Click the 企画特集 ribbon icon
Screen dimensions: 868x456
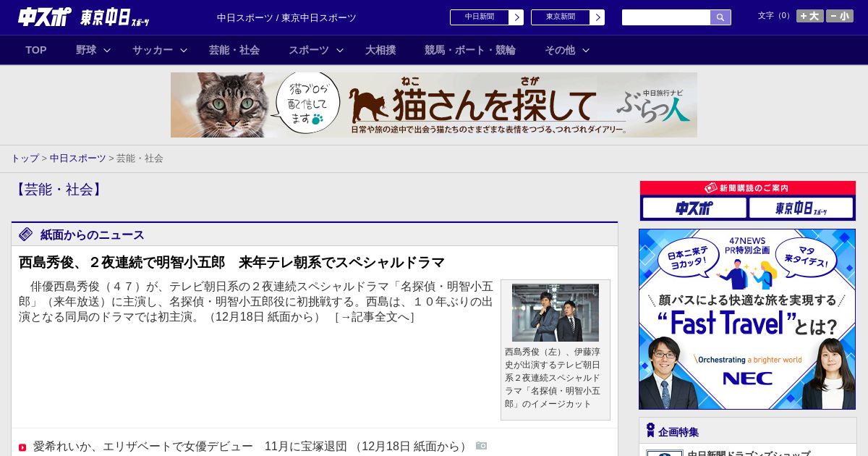650,431
